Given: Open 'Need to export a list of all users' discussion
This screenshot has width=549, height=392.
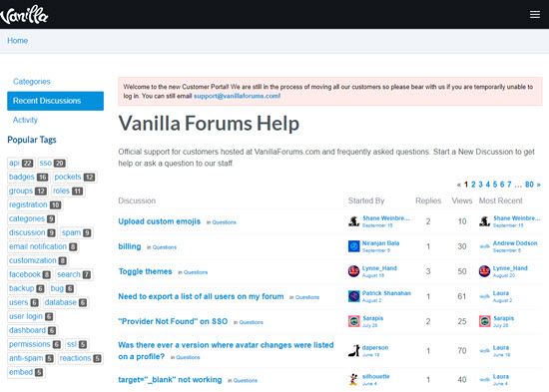Looking at the screenshot, I should tap(201, 296).
